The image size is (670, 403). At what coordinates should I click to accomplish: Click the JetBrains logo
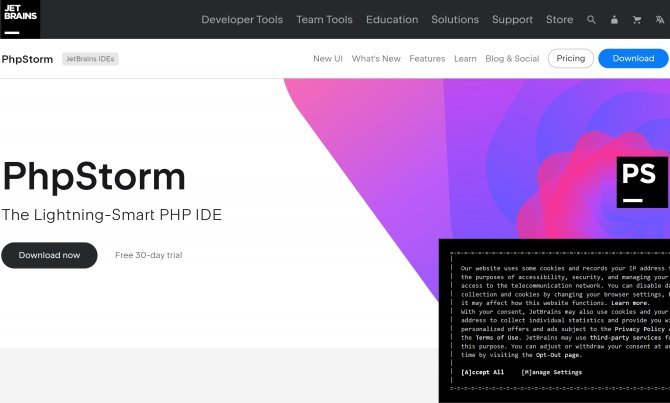20,19
